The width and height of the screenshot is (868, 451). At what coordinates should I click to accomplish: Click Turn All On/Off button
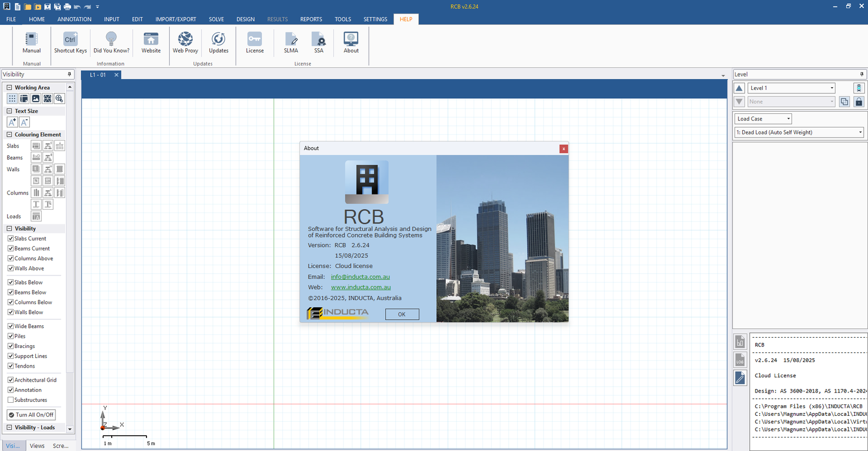coord(31,415)
